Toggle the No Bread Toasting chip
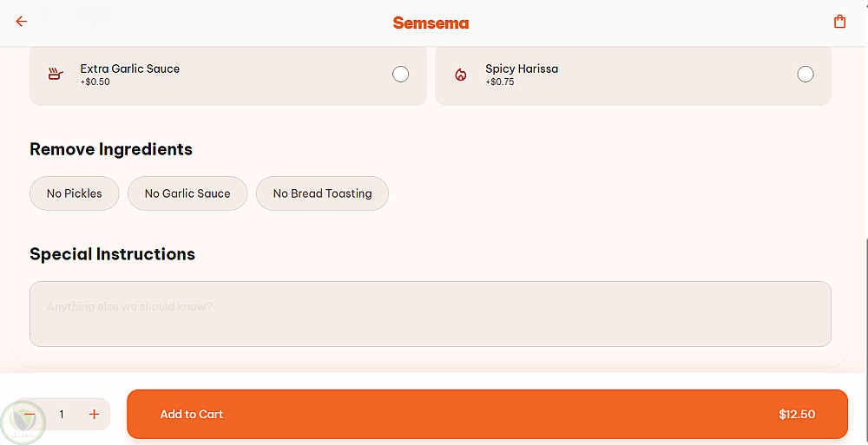The width and height of the screenshot is (868, 445). [x=322, y=193]
